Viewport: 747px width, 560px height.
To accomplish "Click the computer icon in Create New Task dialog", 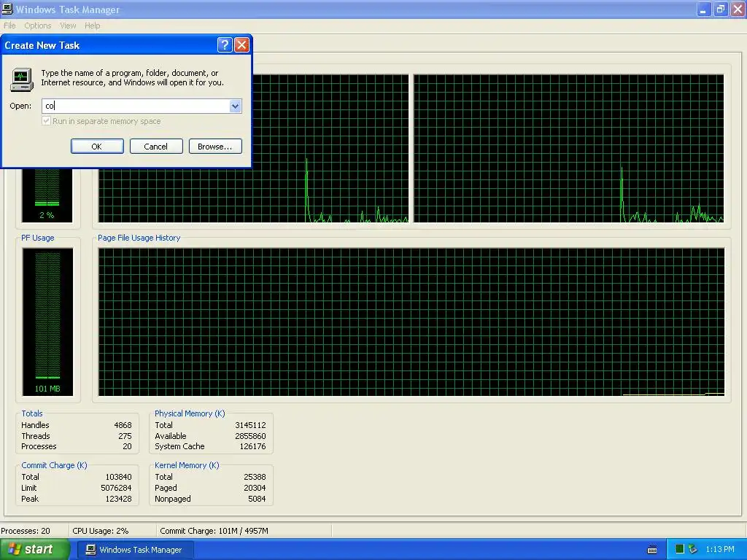I will 21,79.
